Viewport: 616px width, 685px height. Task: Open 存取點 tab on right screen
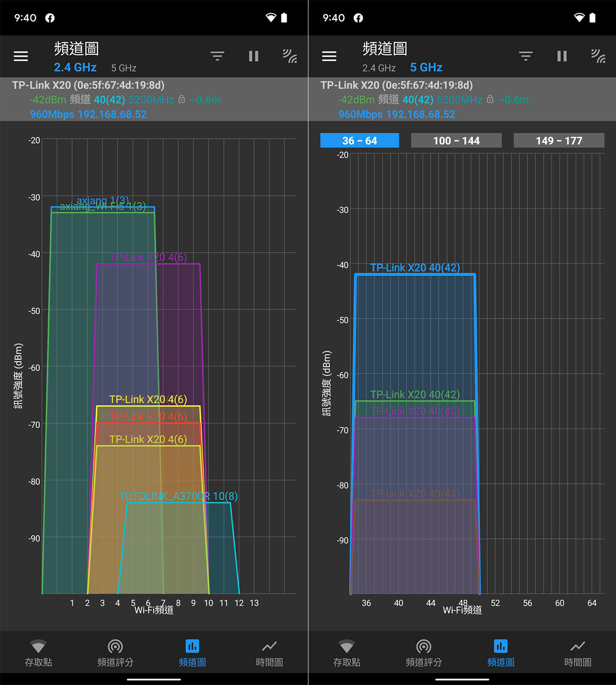click(x=347, y=653)
